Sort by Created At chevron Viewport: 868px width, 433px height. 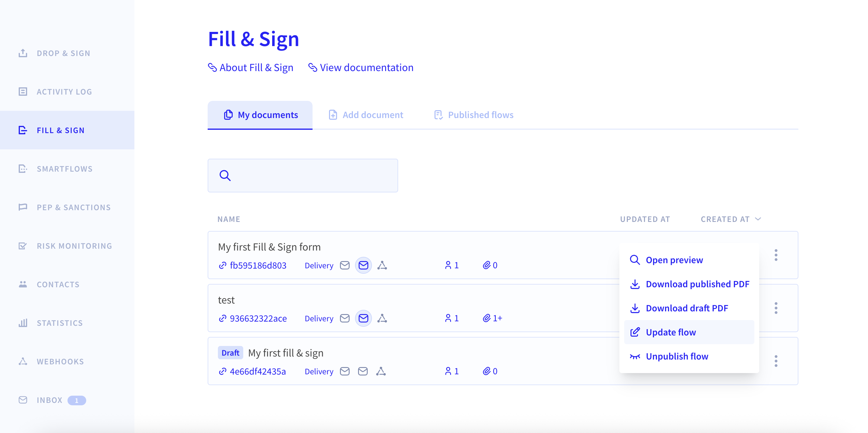tap(758, 219)
